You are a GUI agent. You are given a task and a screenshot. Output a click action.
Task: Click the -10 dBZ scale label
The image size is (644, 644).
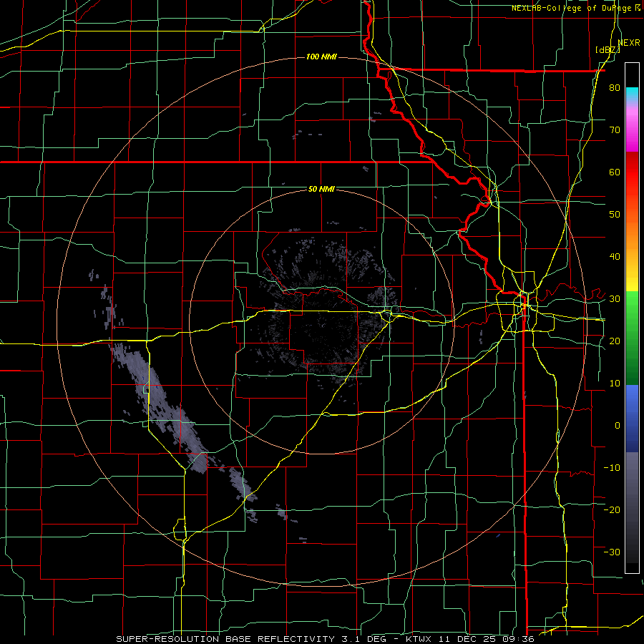click(612, 467)
